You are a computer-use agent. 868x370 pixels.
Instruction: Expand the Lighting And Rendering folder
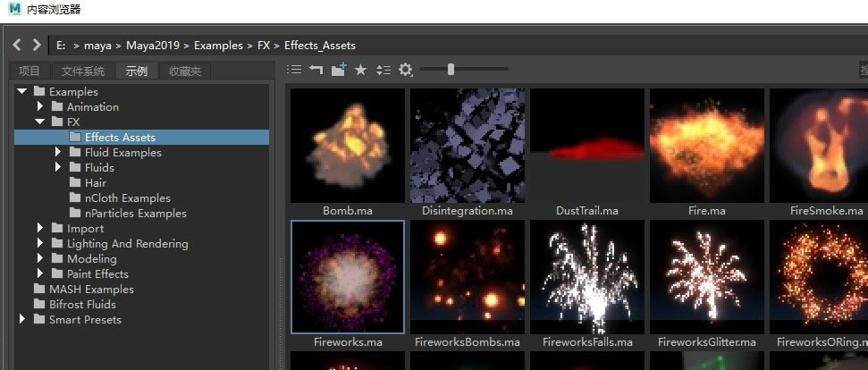pos(40,244)
